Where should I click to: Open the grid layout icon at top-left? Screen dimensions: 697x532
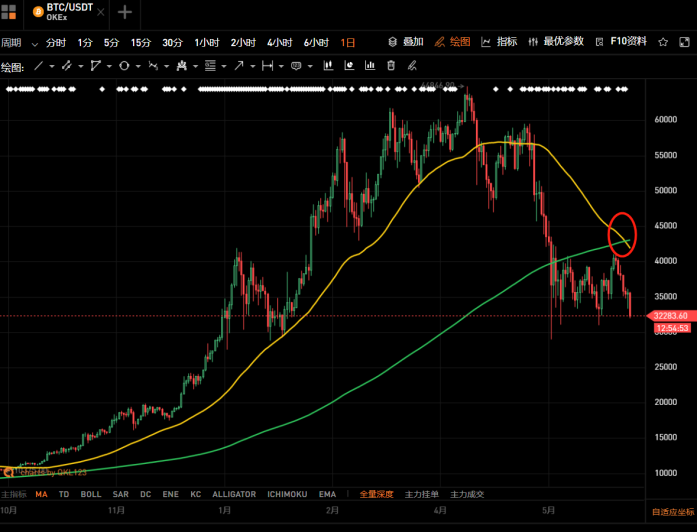click(9, 12)
